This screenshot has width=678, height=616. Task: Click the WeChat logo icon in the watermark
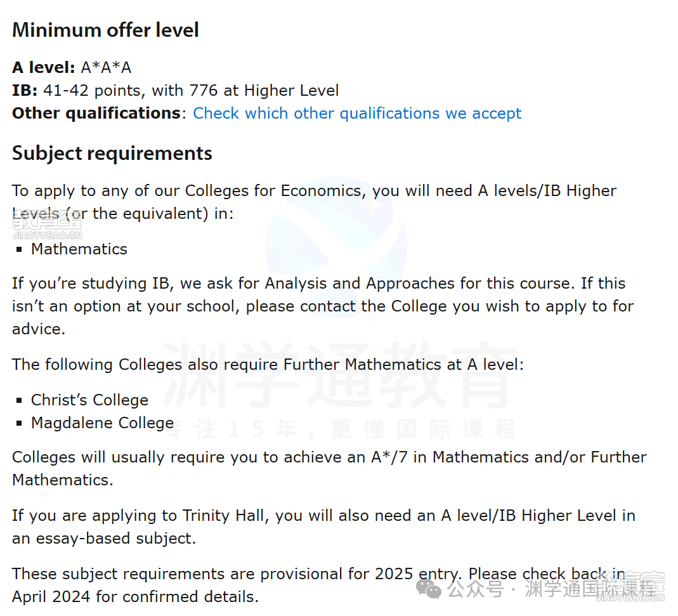[x=428, y=589]
